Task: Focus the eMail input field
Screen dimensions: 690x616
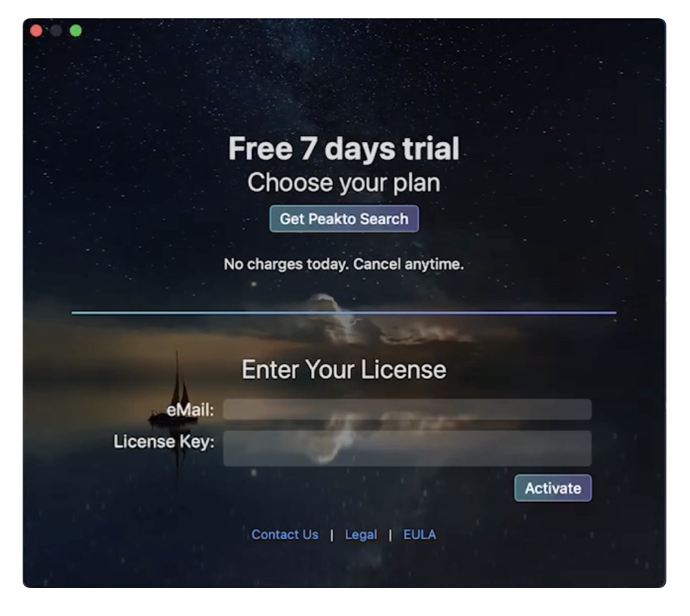Action: pos(407,410)
